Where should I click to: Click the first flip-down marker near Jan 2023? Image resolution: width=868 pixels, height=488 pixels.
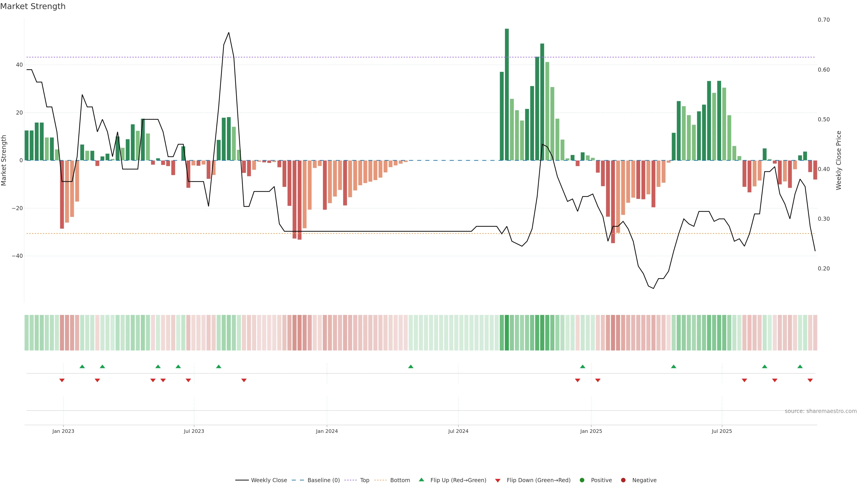click(x=62, y=380)
